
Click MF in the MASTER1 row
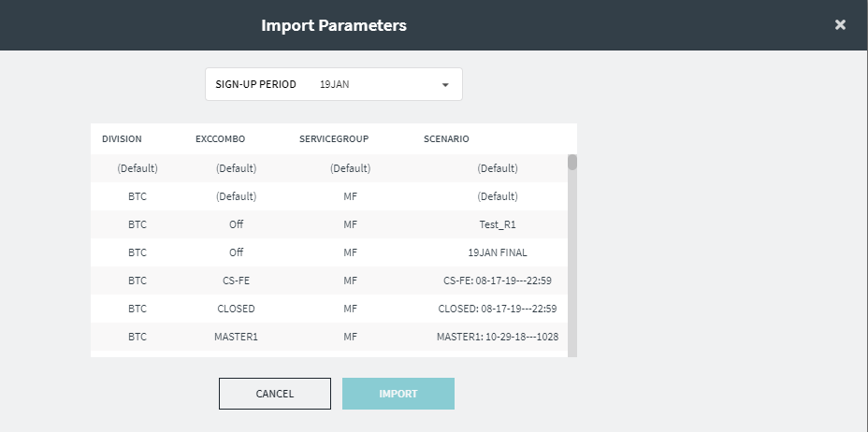click(351, 337)
